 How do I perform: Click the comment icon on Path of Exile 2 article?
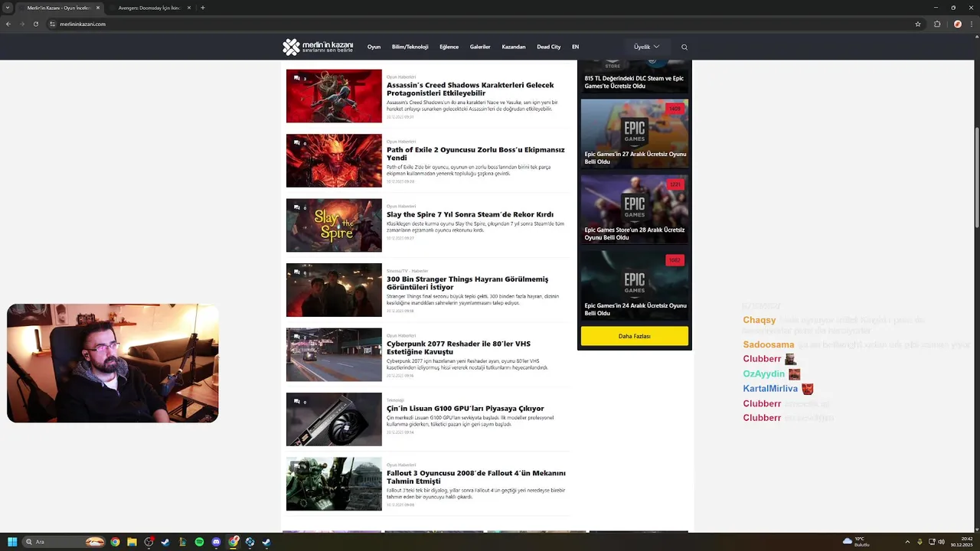coord(297,143)
